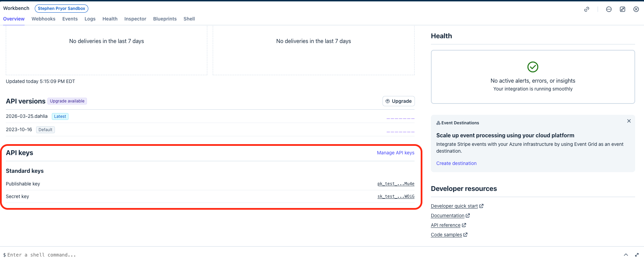Click usage sparkline for 2023-10-16
This screenshot has width=644, height=263.
[x=401, y=132]
